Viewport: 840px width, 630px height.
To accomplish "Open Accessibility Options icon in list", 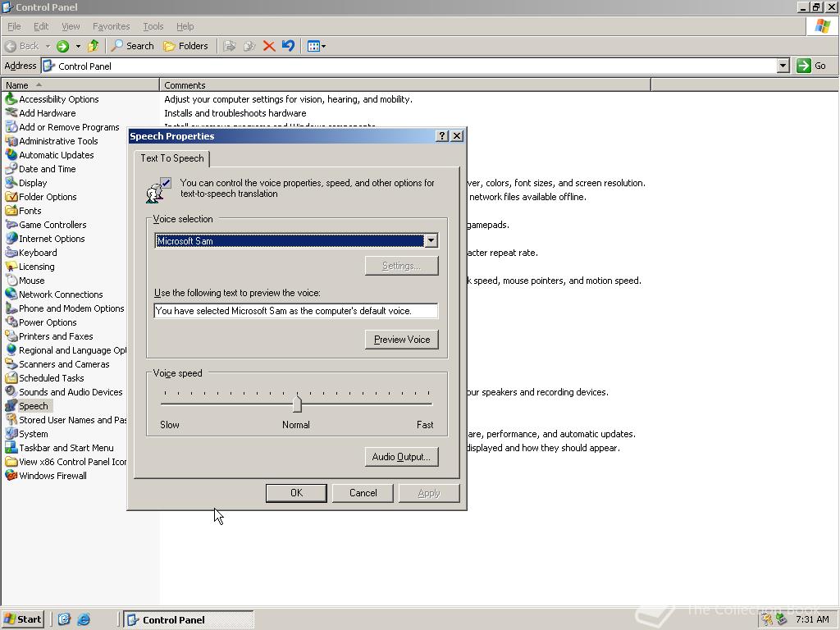I will point(11,98).
